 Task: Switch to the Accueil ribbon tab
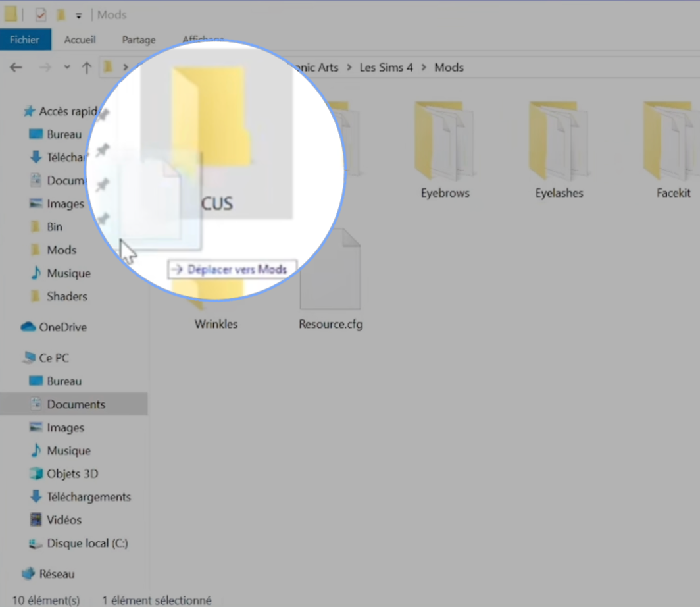pos(80,40)
